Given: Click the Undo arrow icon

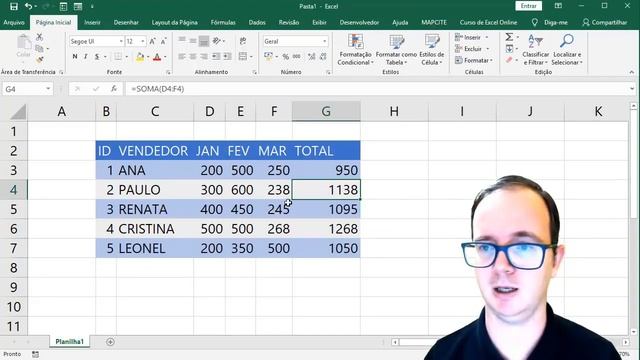Looking at the screenshot, I should point(28,6).
